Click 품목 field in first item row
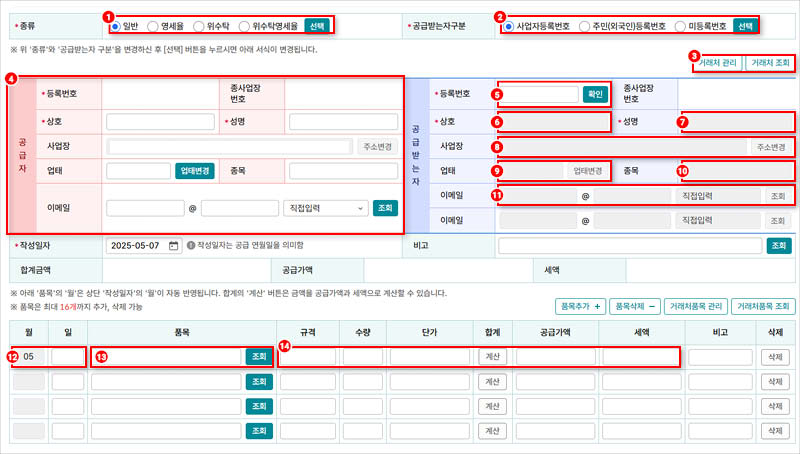 pos(166,357)
